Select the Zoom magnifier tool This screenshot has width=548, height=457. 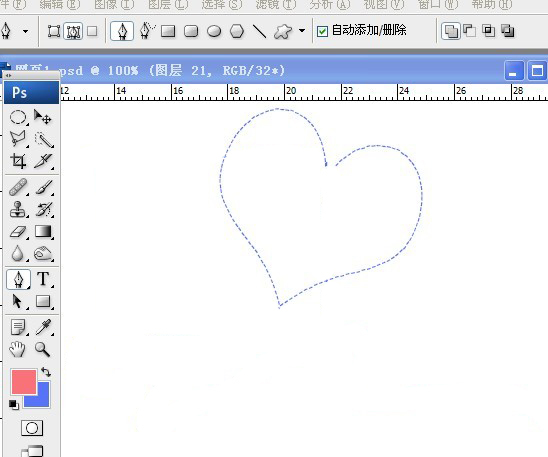[43, 349]
